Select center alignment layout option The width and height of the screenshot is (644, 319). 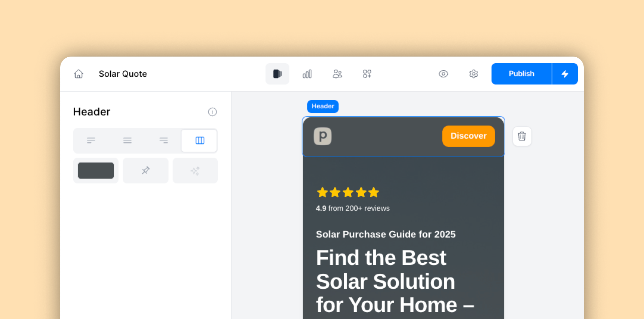(127, 140)
